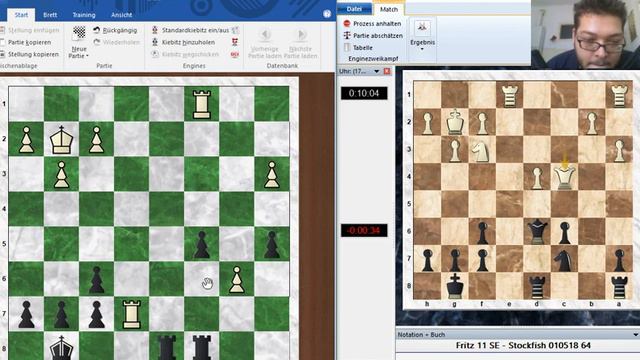Image resolution: width=640 pixels, height=360 pixels.
Task: Switch to the Brett tab
Action: click(50, 15)
